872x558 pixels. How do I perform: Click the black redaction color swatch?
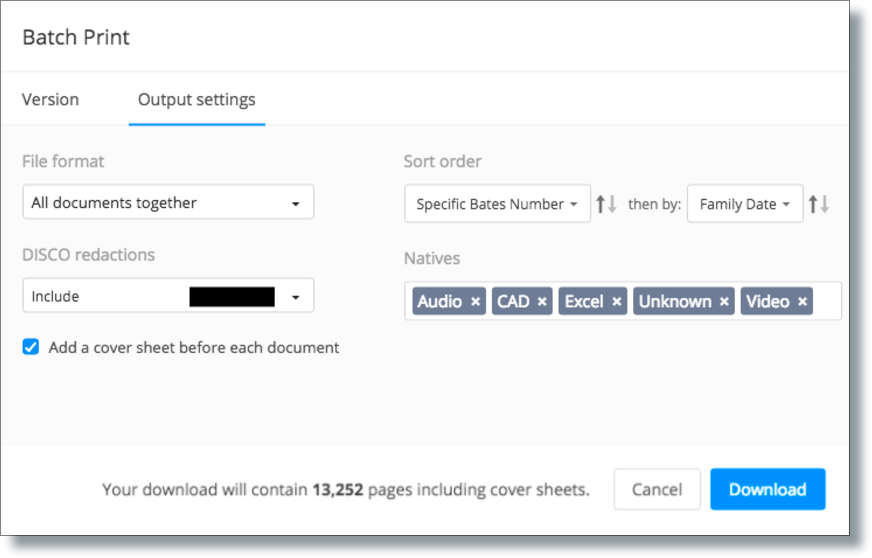pyautogui.click(x=232, y=297)
